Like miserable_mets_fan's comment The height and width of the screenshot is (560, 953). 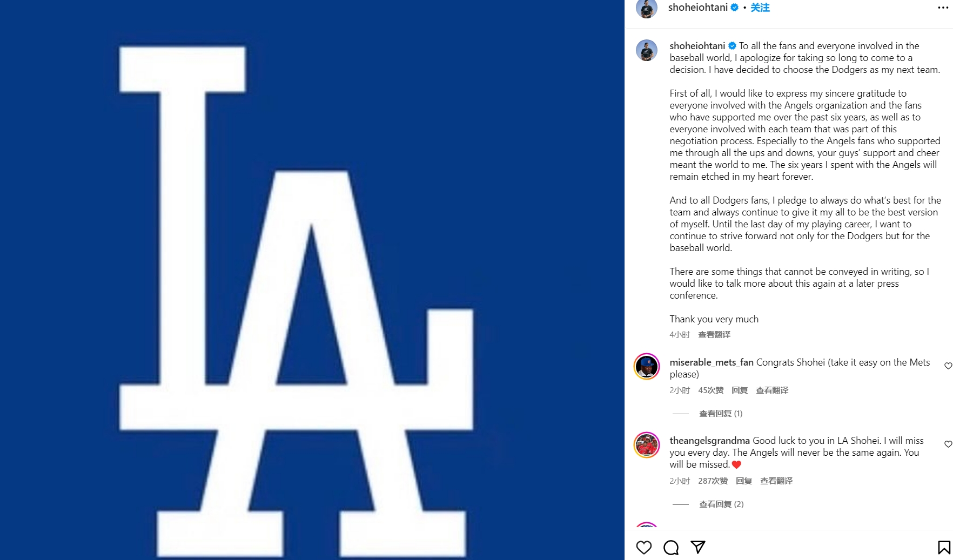pyautogui.click(x=948, y=366)
